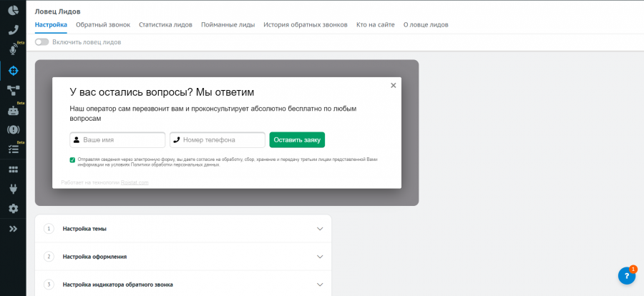Screen dimensions: 644x296
Task: Open the phone calls sidebar icon
Action: click(13, 30)
